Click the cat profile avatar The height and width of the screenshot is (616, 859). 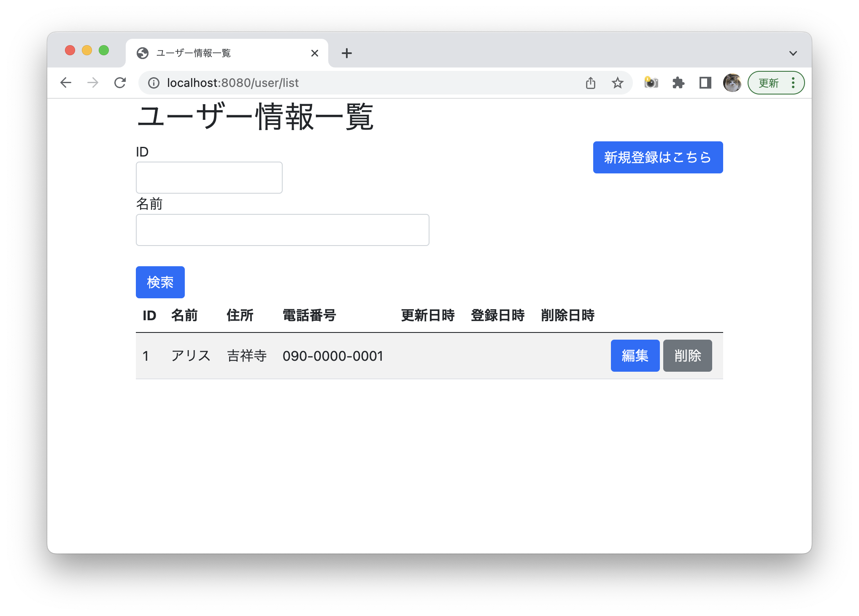[732, 83]
